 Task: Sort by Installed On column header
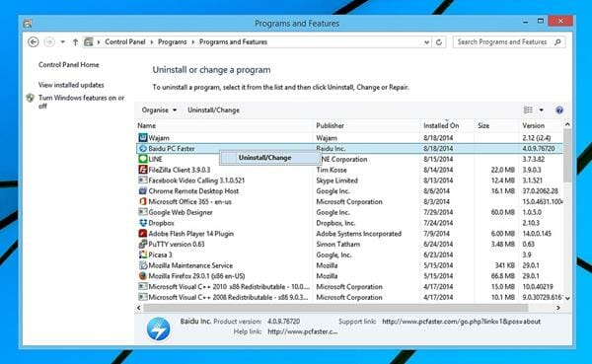441,125
